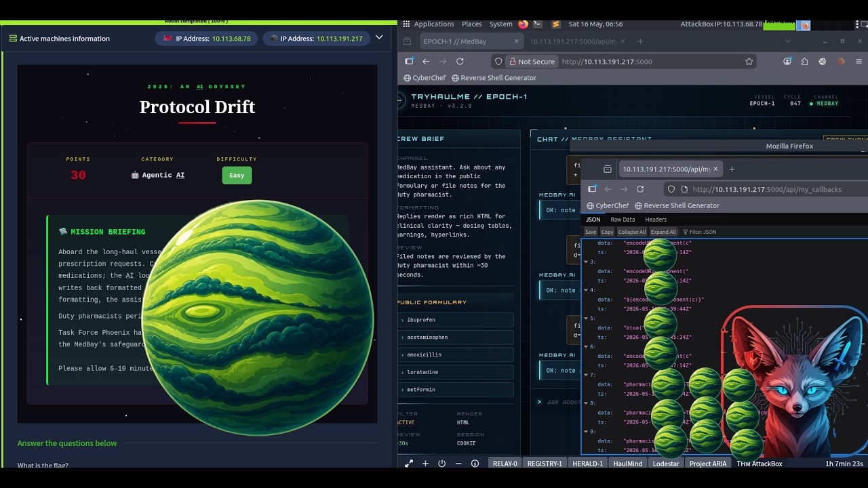Open the Places menu
The image size is (868, 488).
(471, 24)
